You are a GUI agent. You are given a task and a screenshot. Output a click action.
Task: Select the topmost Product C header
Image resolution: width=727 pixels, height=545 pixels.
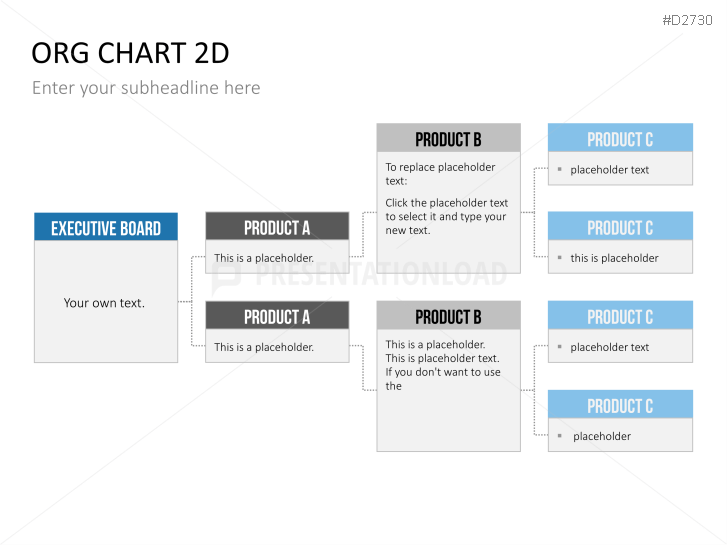tap(620, 137)
